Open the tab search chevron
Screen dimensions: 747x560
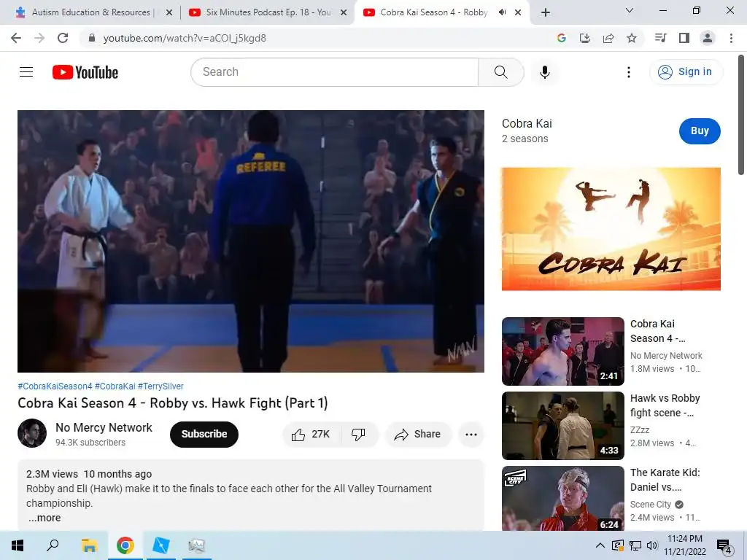pyautogui.click(x=630, y=10)
